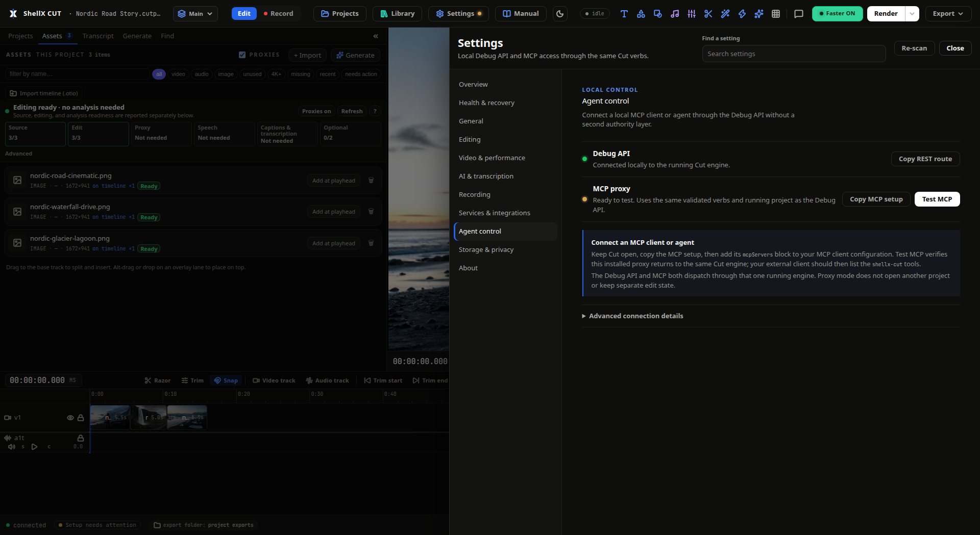Screen dimensions: 980x535
Task: Open the shapes tool in top toolbar
Action: point(641,14)
